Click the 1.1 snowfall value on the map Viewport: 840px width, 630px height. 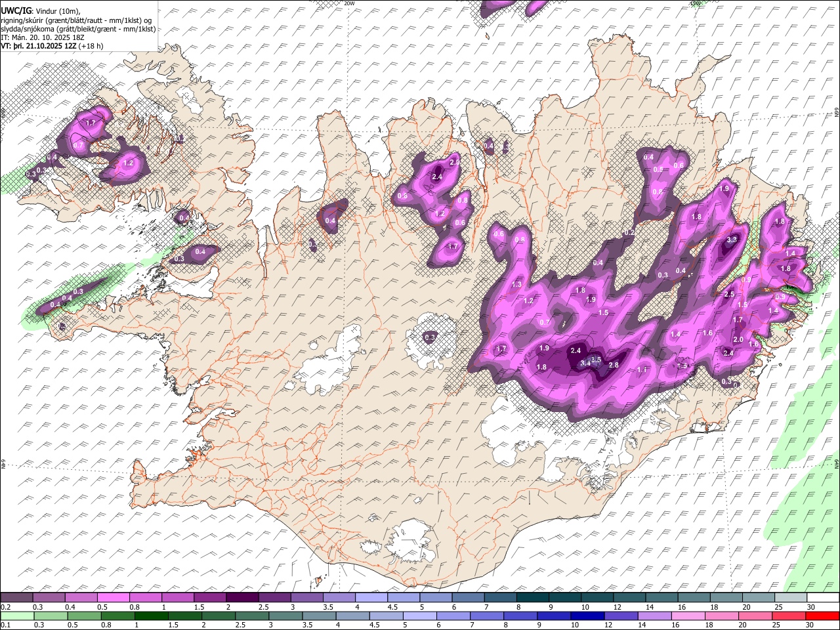tap(642, 369)
